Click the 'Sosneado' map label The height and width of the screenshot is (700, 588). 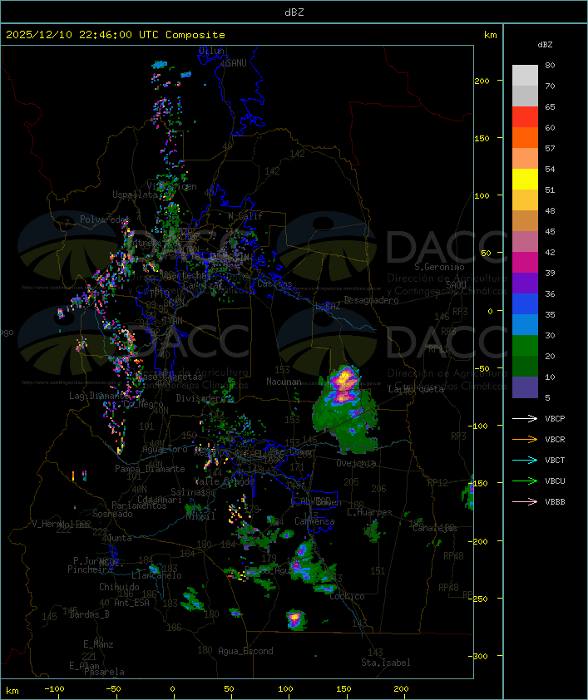[112, 514]
